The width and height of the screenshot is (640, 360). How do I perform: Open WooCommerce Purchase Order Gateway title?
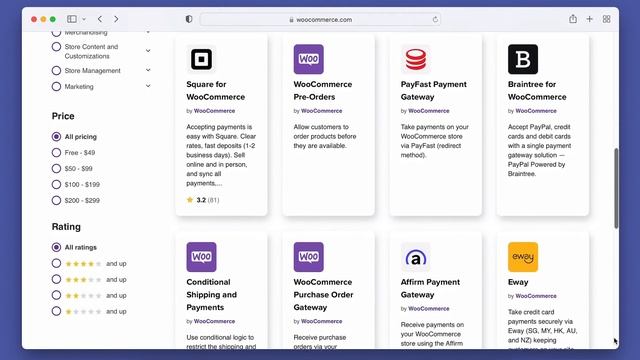click(x=323, y=295)
